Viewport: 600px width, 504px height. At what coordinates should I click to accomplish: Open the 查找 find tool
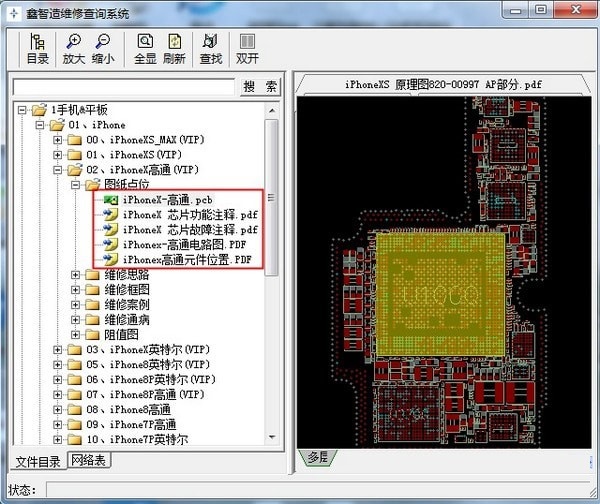(x=211, y=49)
